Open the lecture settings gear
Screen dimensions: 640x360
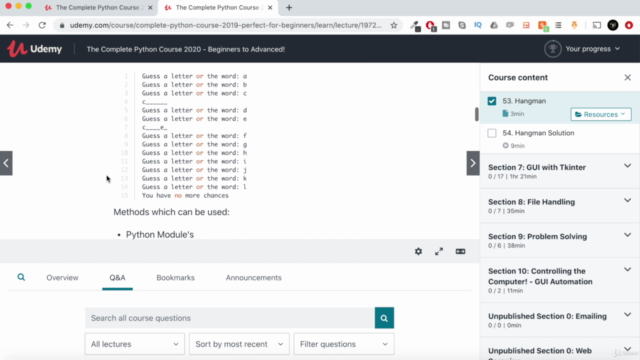418,251
